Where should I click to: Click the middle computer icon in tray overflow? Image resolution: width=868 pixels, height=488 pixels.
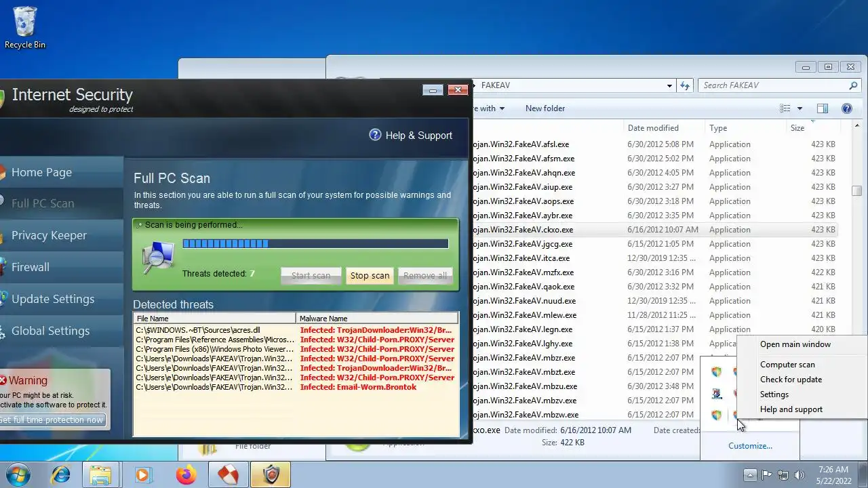coord(717,394)
